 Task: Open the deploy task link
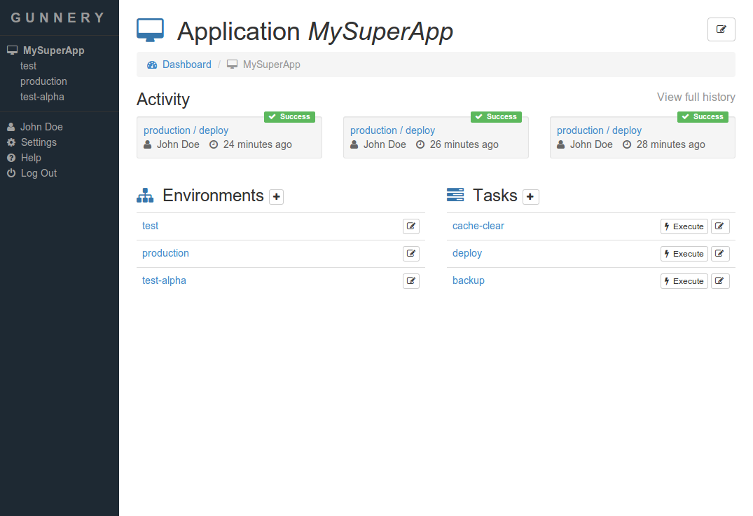(467, 253)
